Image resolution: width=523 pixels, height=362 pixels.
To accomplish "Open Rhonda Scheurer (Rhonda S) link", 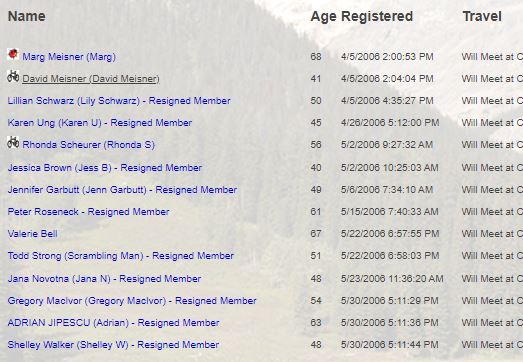I will point(89,145).
